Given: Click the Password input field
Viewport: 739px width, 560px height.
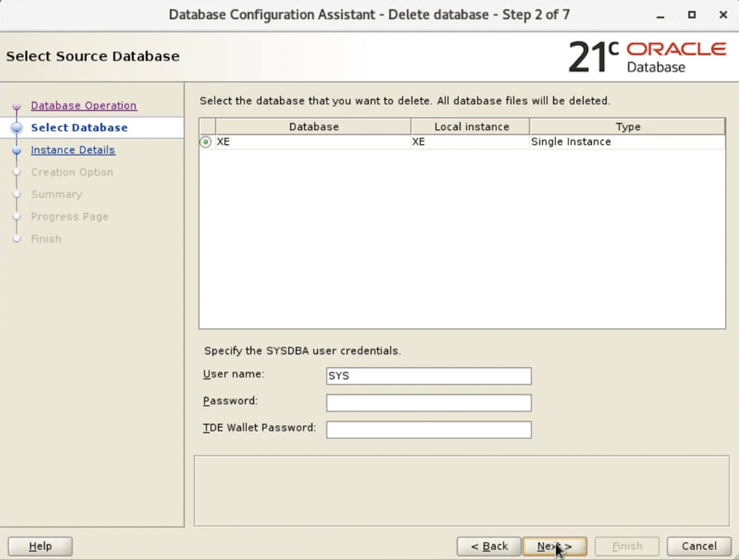Looking at the screenshot, I should pos(429,402).
